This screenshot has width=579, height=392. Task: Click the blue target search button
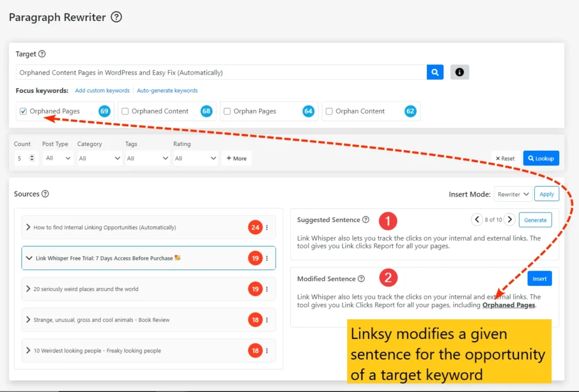coord(435,72)
